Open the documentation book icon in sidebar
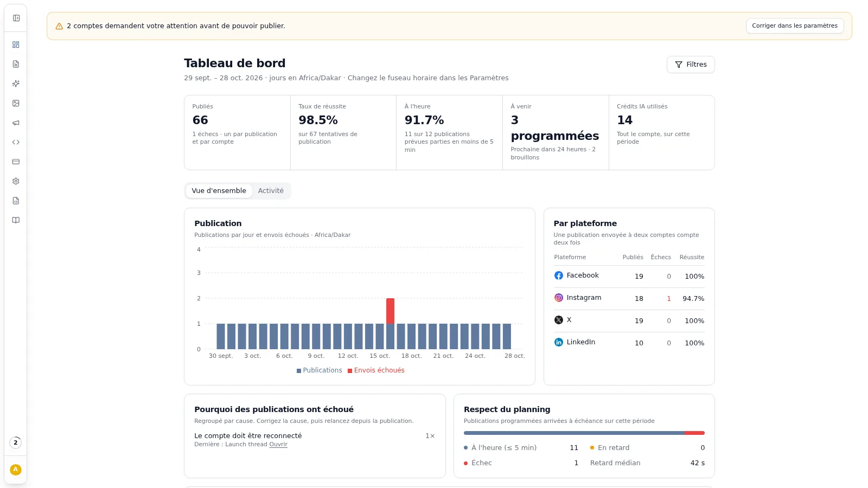The width and height of the screenshot is (868, 488). pyautogui.click(x=16, y=220)
